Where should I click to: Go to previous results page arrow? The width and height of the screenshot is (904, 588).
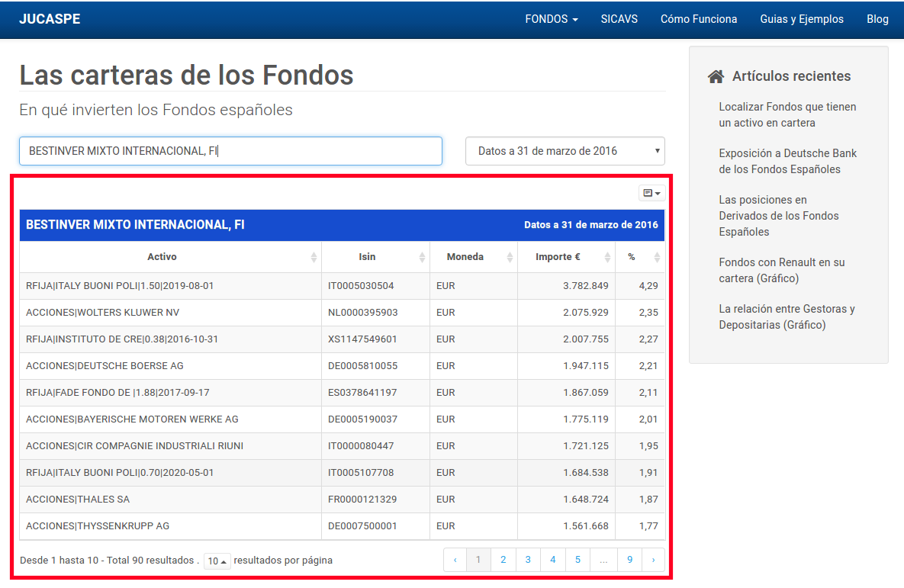(455, 560)
